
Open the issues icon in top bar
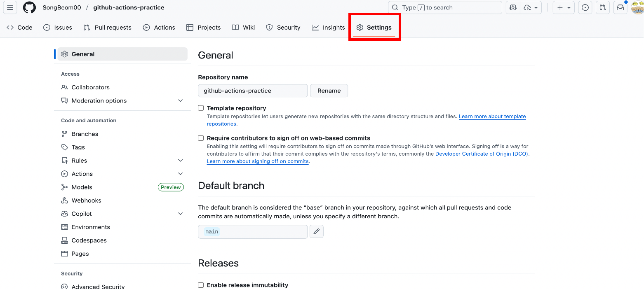point(585,7)
